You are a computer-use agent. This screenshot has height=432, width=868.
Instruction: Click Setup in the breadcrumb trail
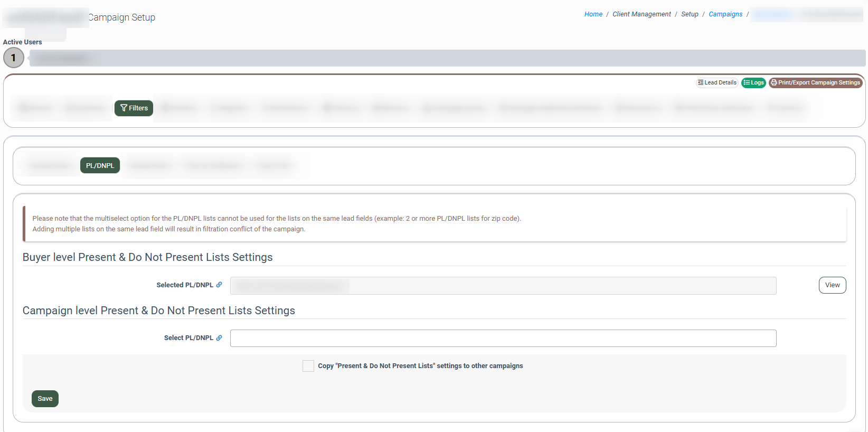pyautogui.click(x=690, y=14)
